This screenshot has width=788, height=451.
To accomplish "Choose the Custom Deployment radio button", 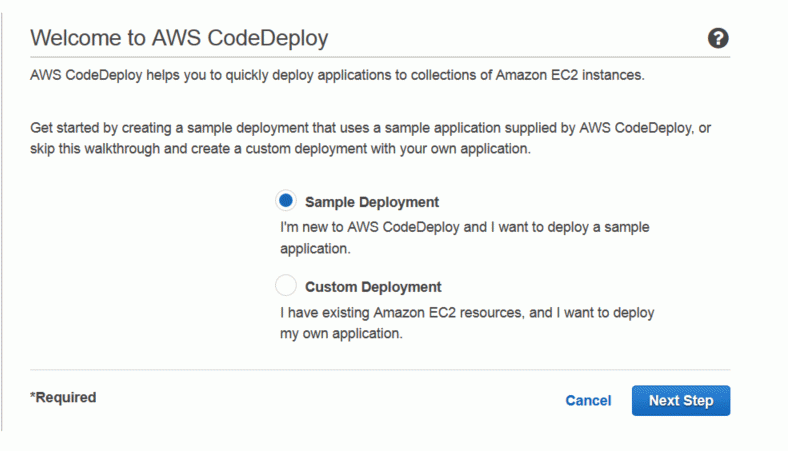I will 286,286.
